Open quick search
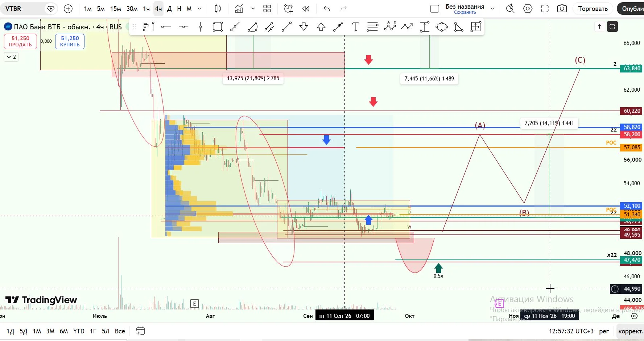This screenshot has width=644, height=341. pyautogui.click(x=510, y=9)
